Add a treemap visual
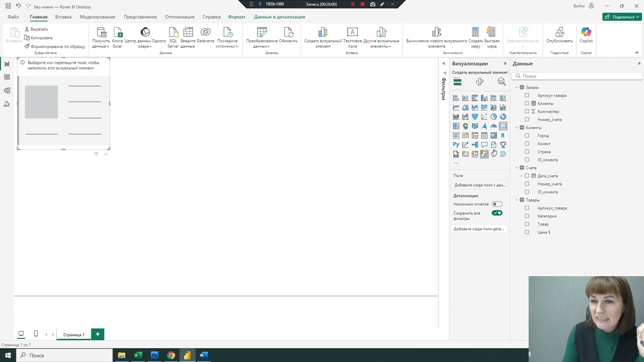644x362 pixels. pyautogui.click(x=456, y=126)
